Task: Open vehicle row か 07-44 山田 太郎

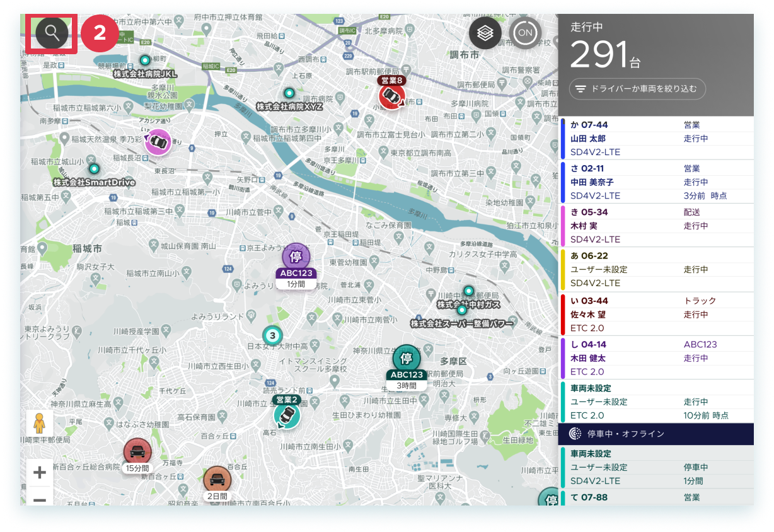Action: click(x=656, y=138)
